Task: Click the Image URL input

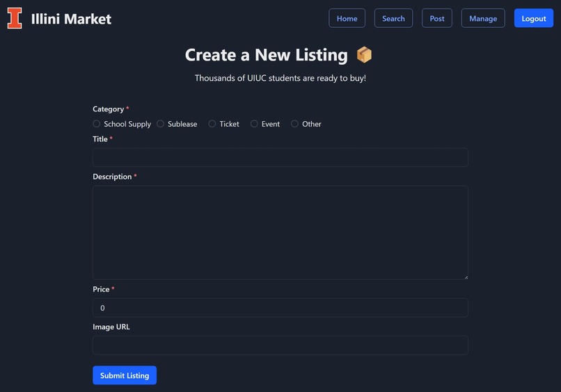Action: [280, 345]
